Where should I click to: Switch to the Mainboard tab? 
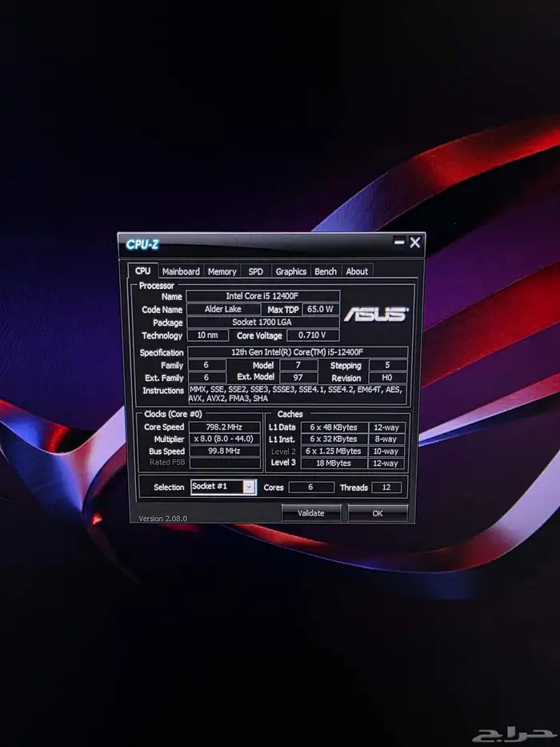point(181,271)
